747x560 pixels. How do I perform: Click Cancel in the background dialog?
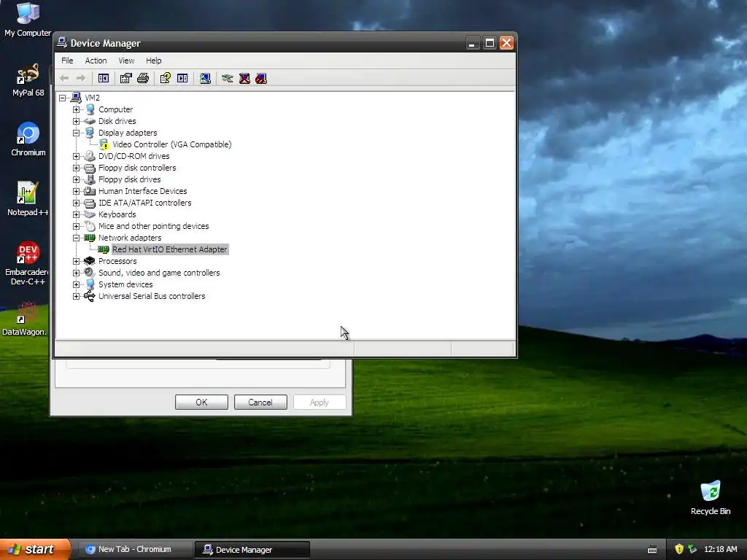click(260, 402)
